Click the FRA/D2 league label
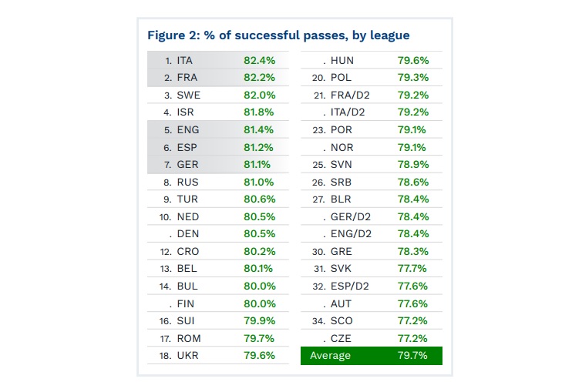The width and height of the screenshot is (572, 392). pyautogui.click(x=351, y=95)
